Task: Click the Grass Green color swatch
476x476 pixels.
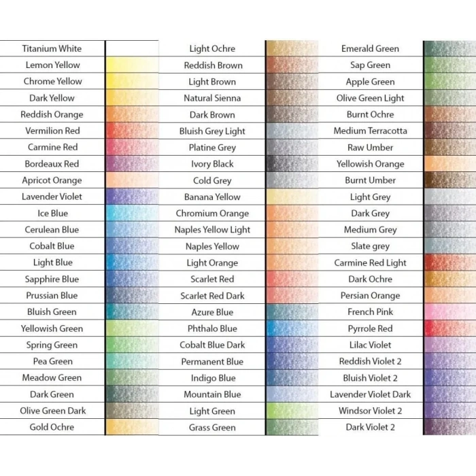Action: point(292,428)
